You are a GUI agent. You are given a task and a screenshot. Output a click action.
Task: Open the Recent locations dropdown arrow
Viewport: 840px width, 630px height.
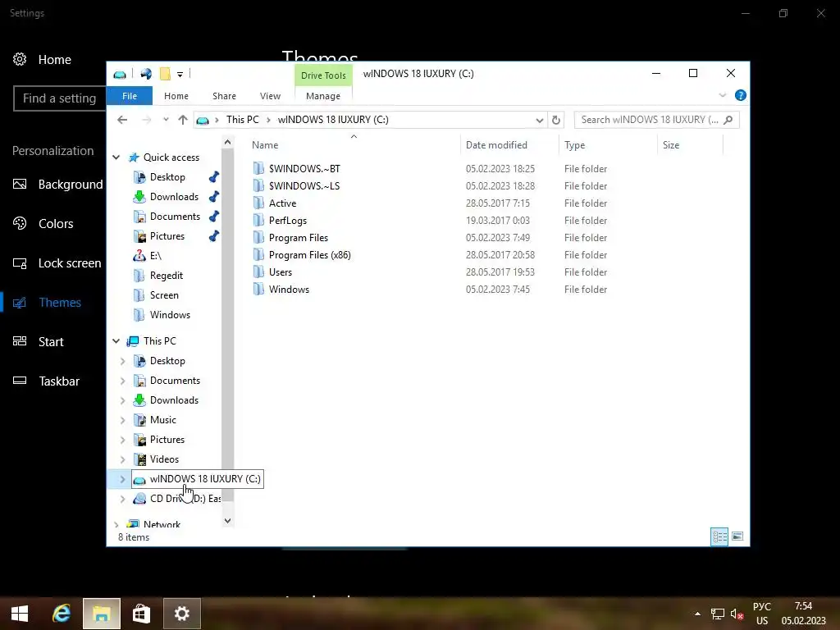(166, 120)
